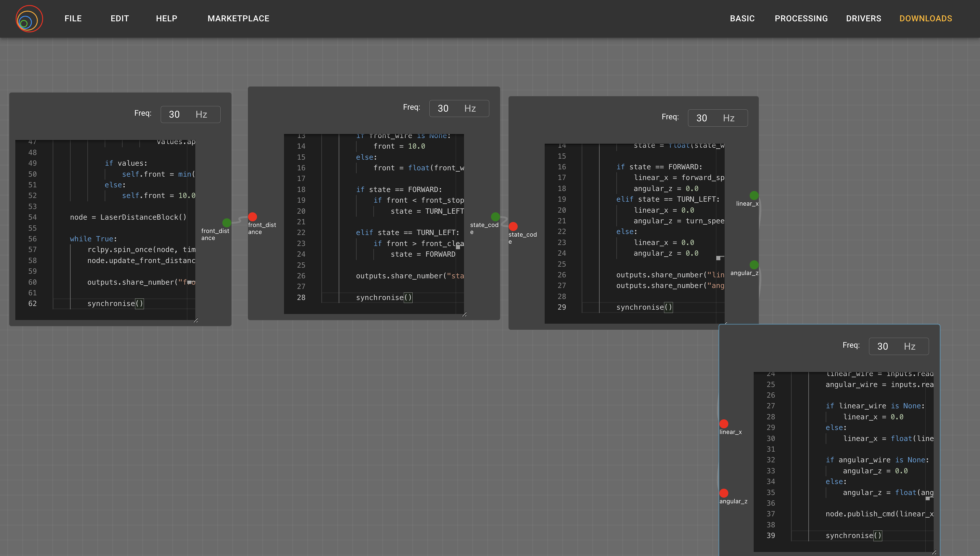Switch to the DOWNLOADS tab
Screen dimensions: 980x556
pyautogui.click(x=925, y=18)
